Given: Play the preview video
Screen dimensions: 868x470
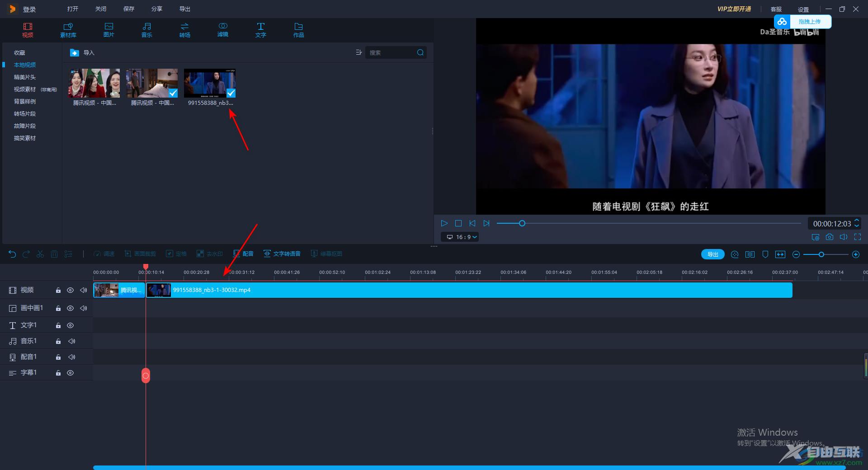Looking at the screenshot, I should [x=444, y=223].
